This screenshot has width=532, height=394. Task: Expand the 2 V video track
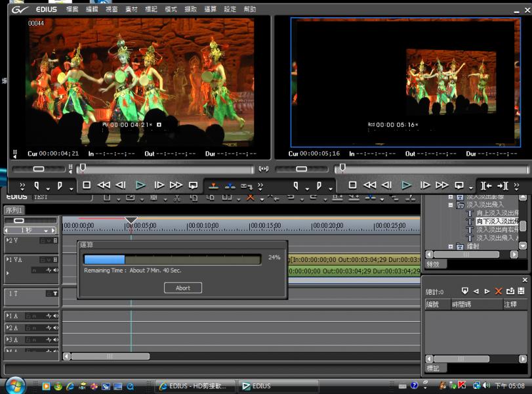pos(7,240)
